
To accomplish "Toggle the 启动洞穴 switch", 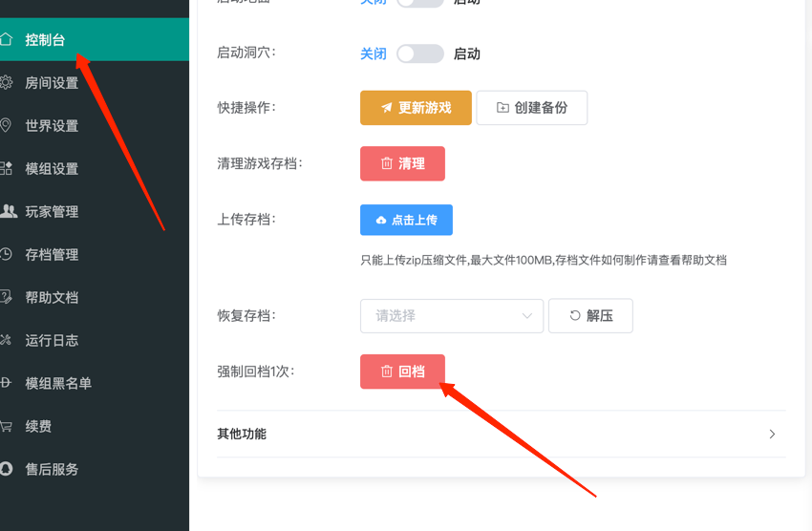I will point(420,53).
